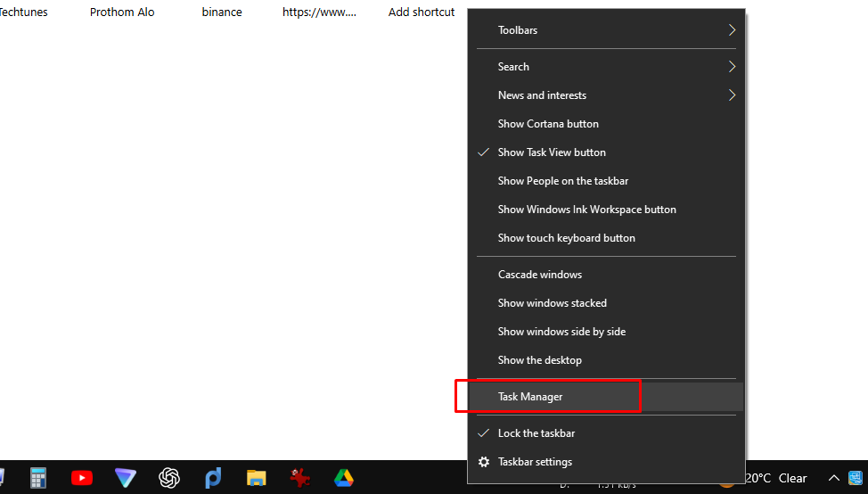This screenshot has height=494, width=868.
Task: Open Task Manager from the context menu
Action: [x=606, y=397]
